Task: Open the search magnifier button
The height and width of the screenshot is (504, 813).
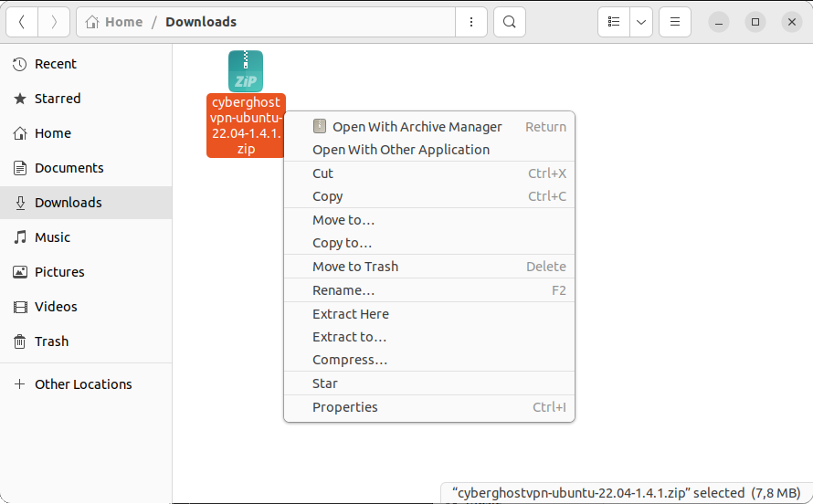Action: (x=510, y=22)
